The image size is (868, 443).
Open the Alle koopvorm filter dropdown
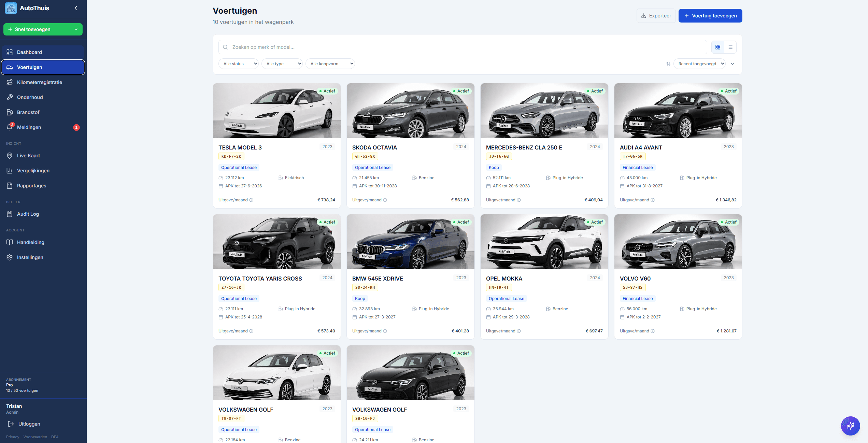click(x=330, y=64)
